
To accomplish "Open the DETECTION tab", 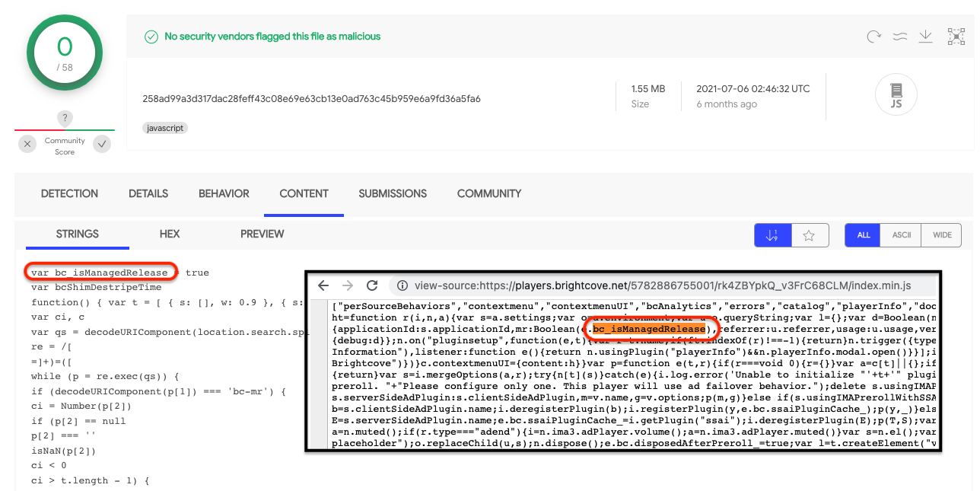I will [70, 193].
